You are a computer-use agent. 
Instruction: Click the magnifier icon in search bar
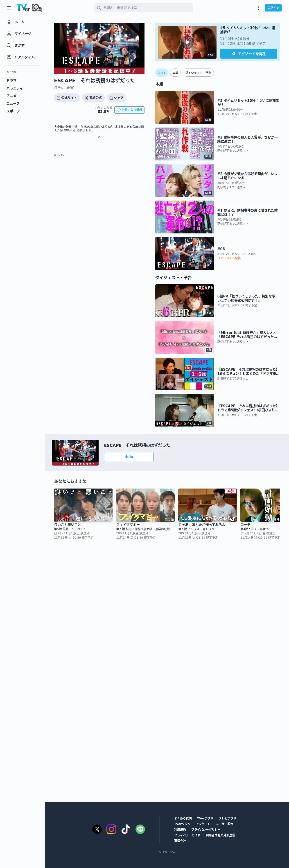99,8
